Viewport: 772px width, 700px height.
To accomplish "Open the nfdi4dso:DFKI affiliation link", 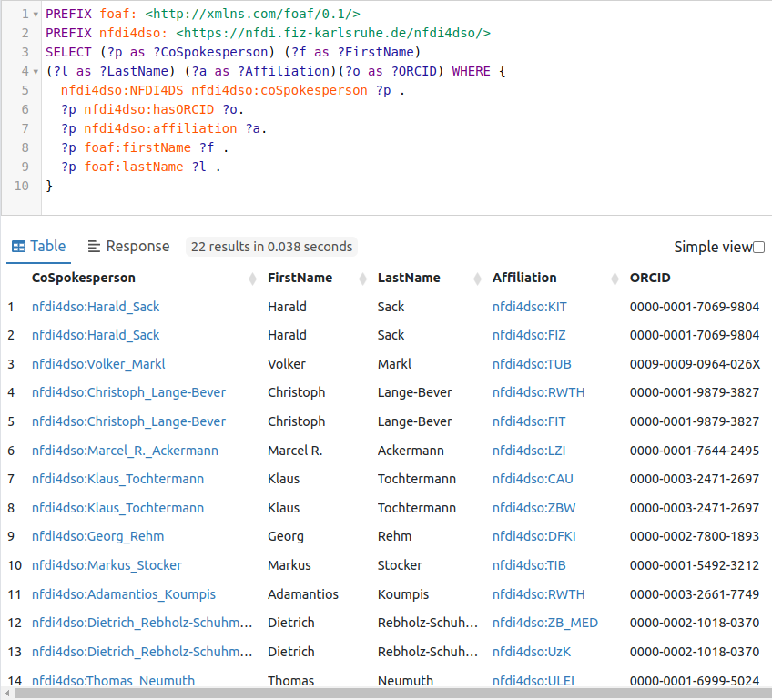I will (x=533, y=536).
